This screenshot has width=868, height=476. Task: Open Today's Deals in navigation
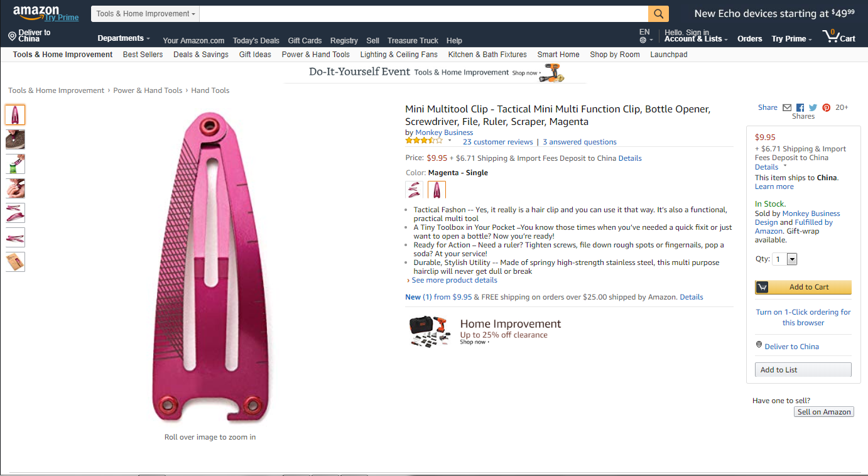(x=256, y=41)
